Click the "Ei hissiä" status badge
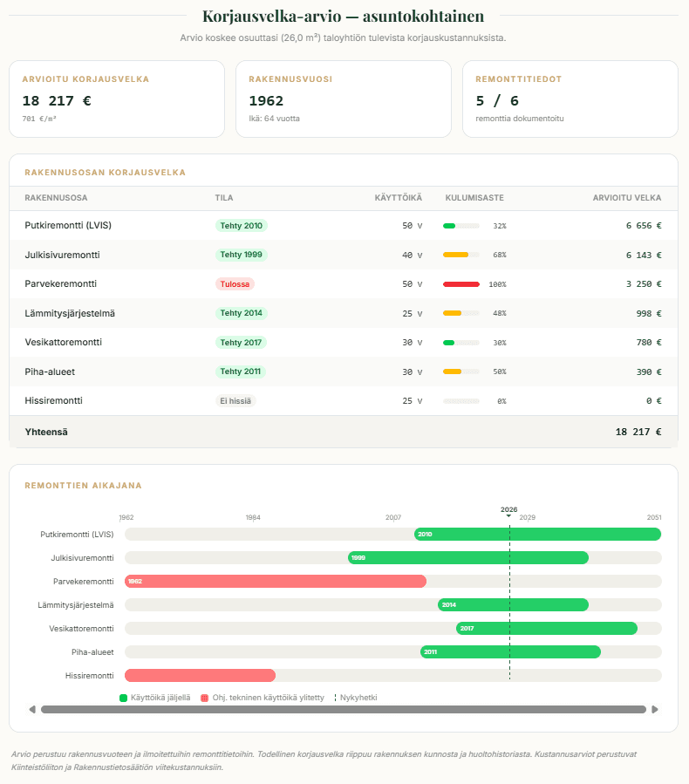 point(236,401)
